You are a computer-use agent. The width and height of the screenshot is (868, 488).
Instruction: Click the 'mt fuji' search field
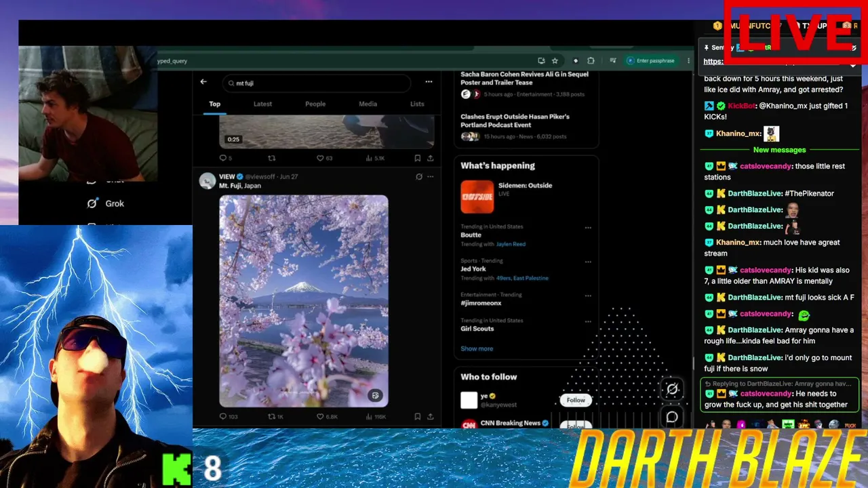[x=317, y=83]
